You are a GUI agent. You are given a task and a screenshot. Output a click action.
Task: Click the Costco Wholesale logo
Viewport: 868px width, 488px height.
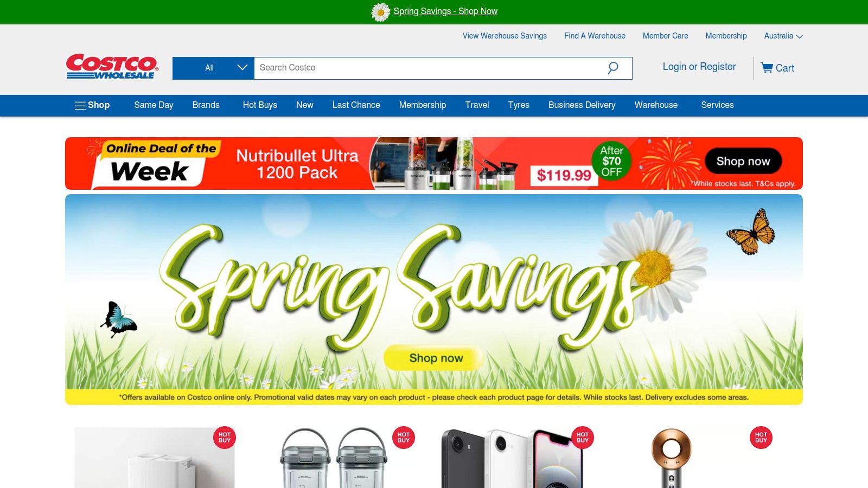click(x=112, y=67)
